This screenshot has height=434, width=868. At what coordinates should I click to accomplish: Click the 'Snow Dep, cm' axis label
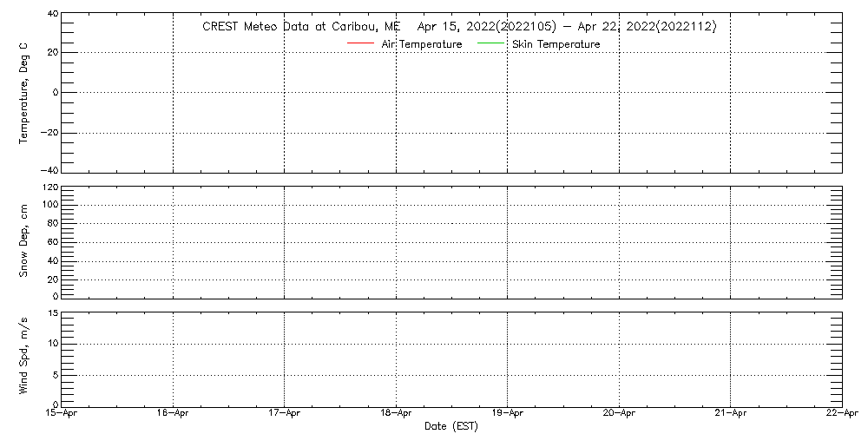[x=23, y=242]
